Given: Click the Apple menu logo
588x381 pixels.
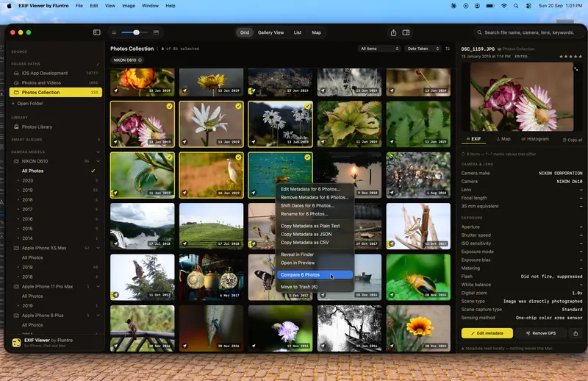Looking at the screenshot, I should pos(9,6).
